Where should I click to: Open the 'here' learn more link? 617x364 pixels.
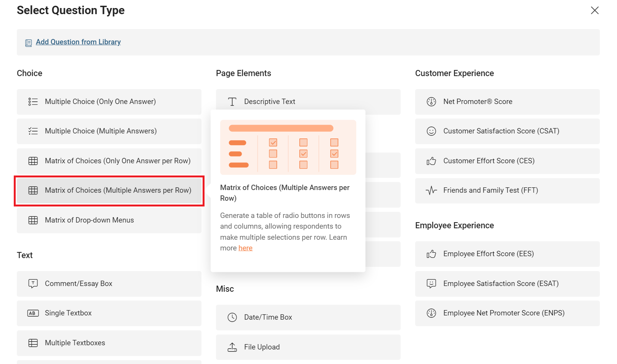tap(245, 248)
